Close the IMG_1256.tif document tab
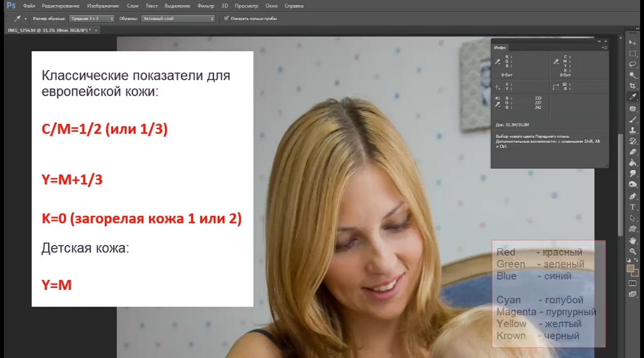 96,30
